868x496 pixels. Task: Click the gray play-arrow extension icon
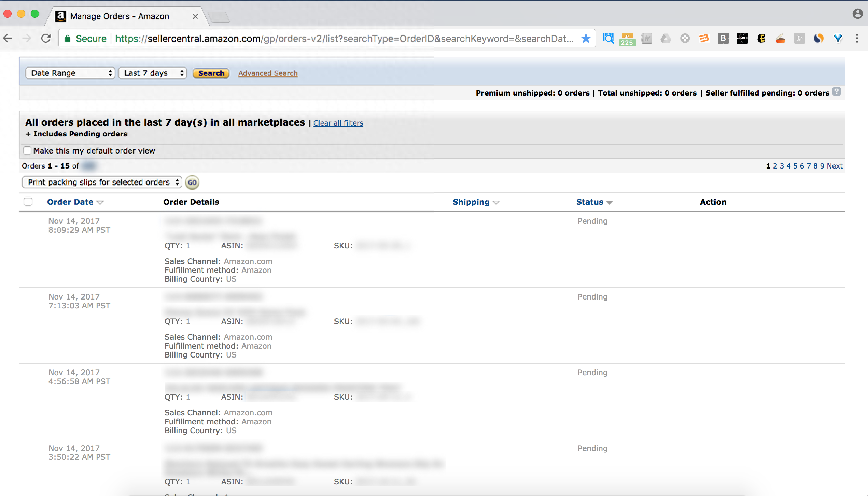tap(799, 39)
